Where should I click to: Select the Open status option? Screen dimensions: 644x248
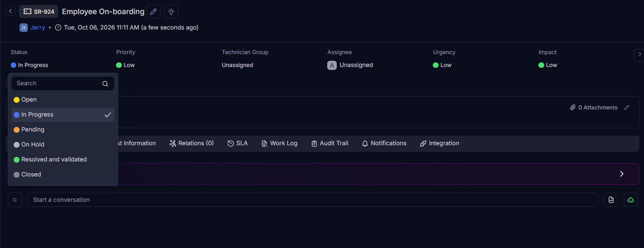pos(63,100)
